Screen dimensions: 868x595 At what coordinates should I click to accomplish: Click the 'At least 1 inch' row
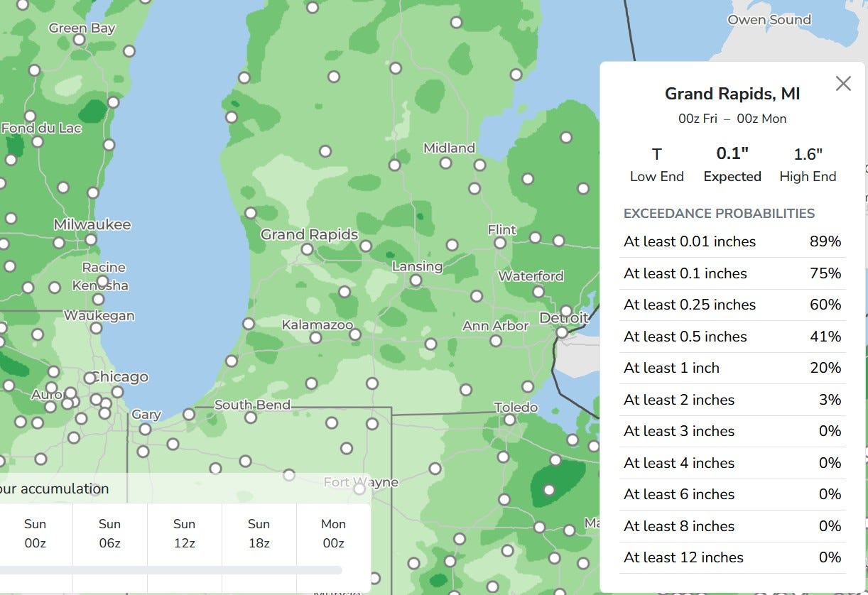click(732, 368)
